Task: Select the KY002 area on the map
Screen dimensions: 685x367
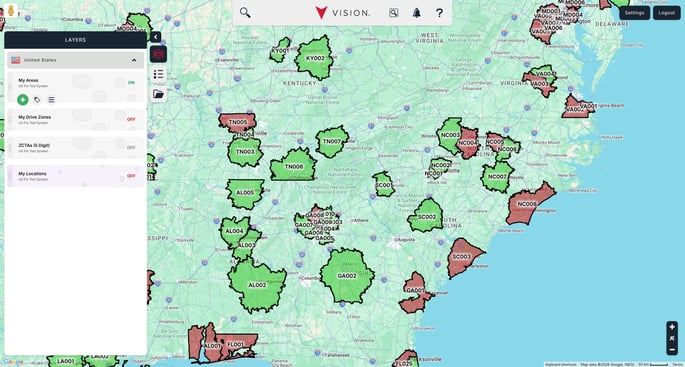Action: point(315,58)
